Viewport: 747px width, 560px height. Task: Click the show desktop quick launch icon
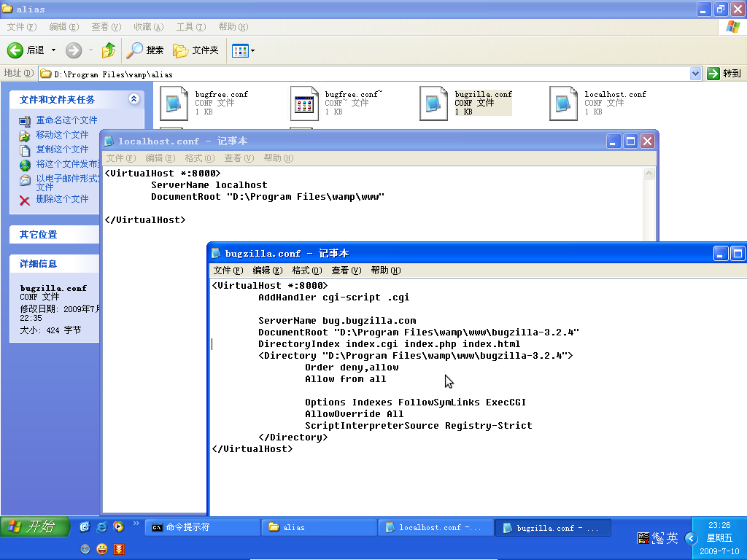point(85,526)
